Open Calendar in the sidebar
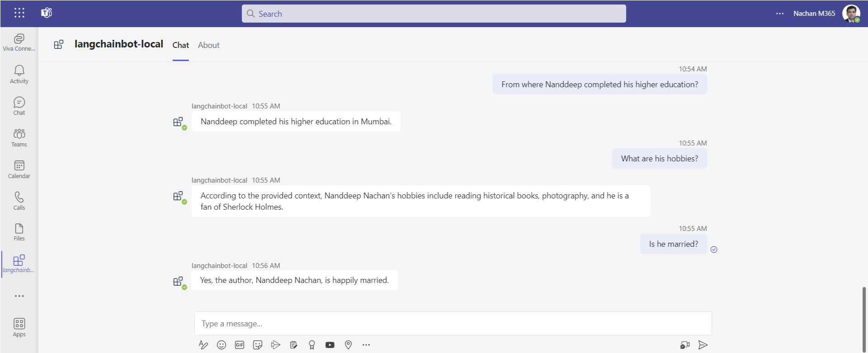The image size is (868, 353). pyautogui.click(x=19, y=169)
